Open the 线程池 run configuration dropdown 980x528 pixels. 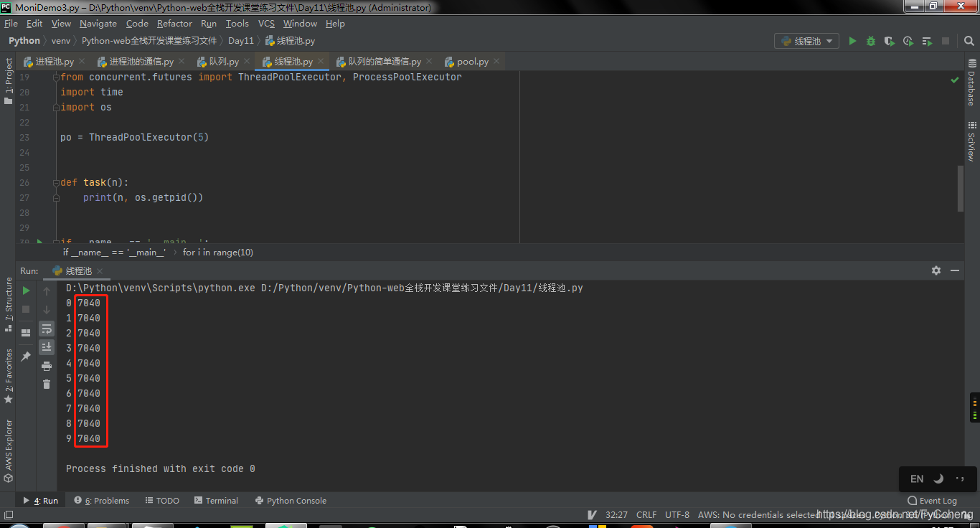pos(807,41)
